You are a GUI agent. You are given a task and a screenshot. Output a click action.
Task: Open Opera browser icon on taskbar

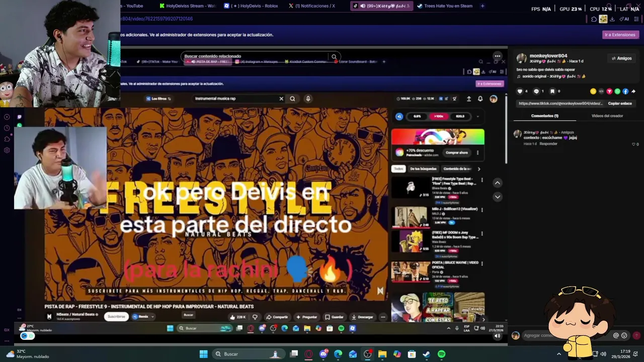point(308,354)
